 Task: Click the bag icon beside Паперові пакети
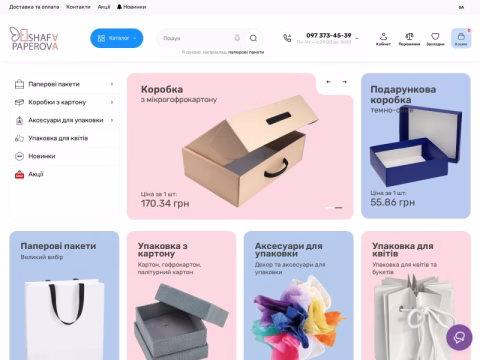pyautogui.click(x=19, y=84)
